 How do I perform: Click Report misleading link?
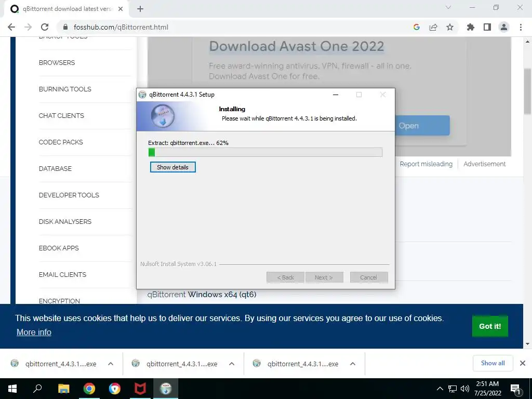[426, 164]
